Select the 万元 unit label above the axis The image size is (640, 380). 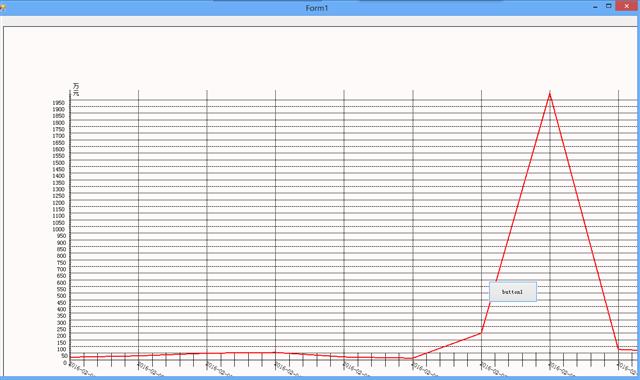[76, 89]
